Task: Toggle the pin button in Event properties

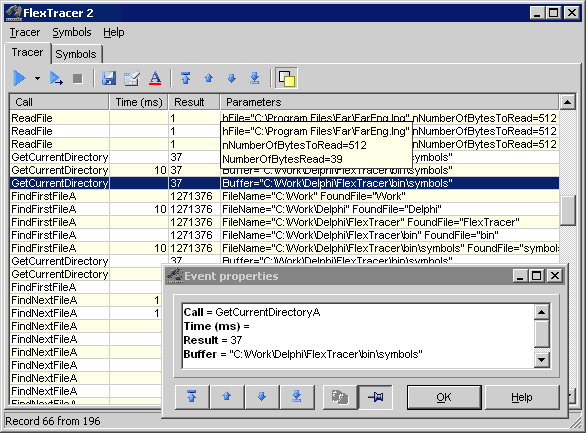Action: coord(375,397)
